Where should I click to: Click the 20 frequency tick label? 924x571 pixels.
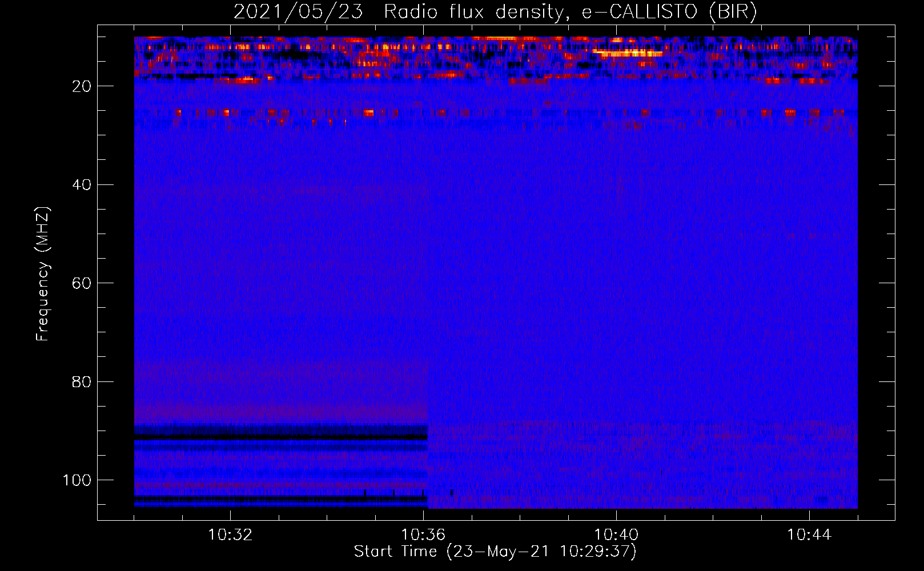point(82,86)
